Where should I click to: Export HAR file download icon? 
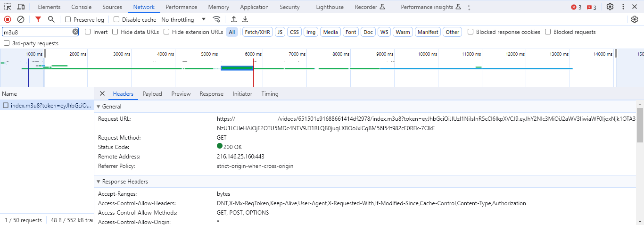[x=245, y=19]
